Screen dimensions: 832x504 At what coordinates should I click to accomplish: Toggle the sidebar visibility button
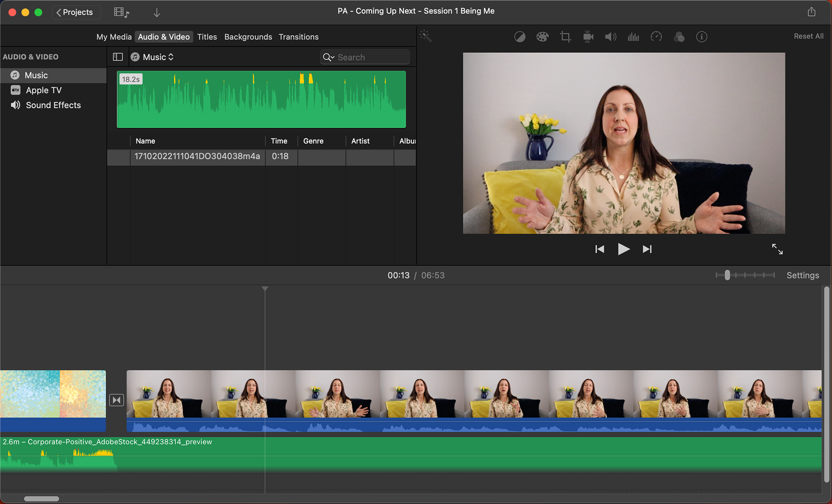[x=118, y=57]
